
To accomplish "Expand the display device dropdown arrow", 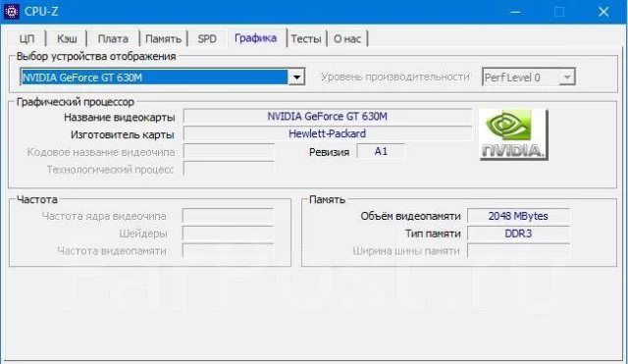I will [x=296, y=77].
